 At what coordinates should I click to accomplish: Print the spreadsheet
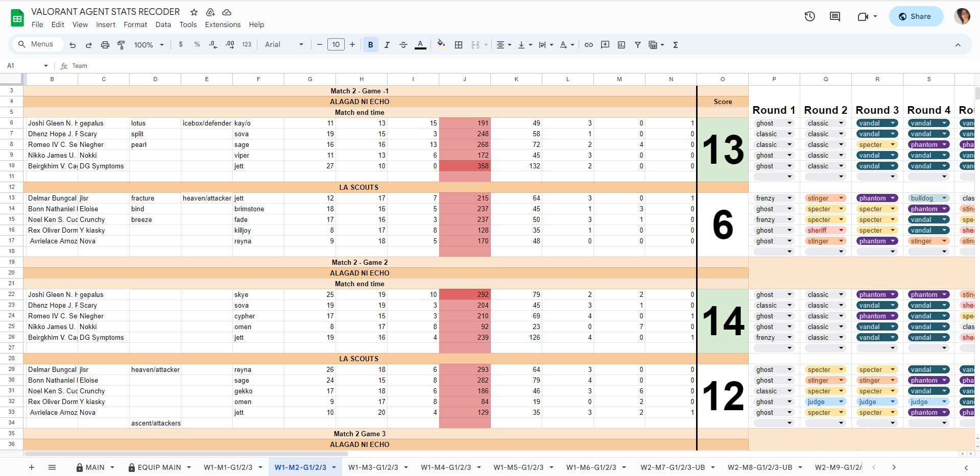(x=105, y=45)
